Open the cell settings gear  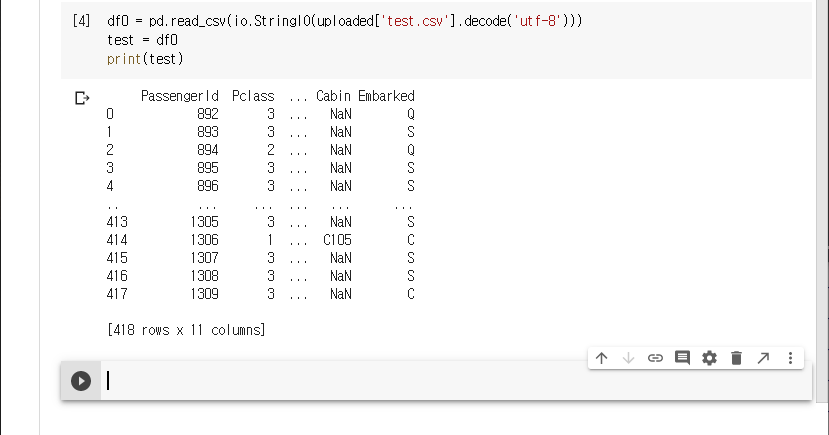(x=709, y=358)
